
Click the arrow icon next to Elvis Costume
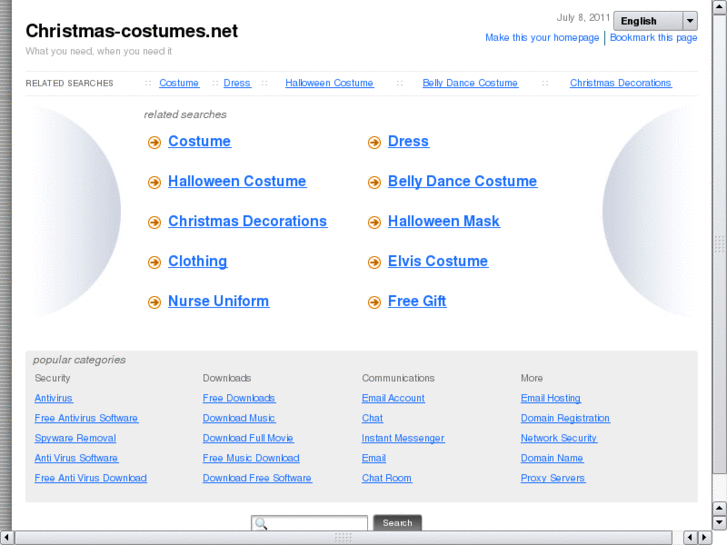pos(374,262)
